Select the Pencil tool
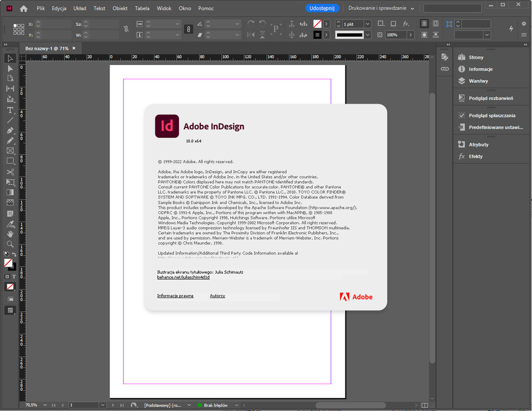The image size is (532, 411). pos(10,140)
